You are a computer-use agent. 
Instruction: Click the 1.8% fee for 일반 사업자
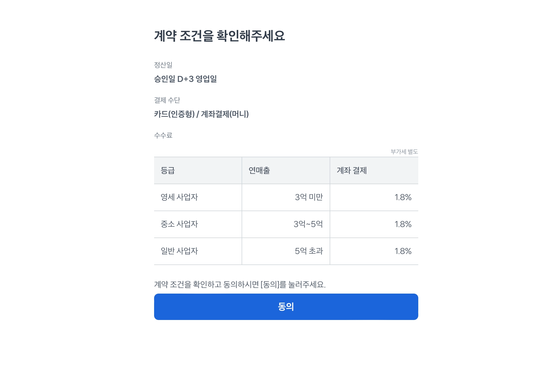click(403, 251)
